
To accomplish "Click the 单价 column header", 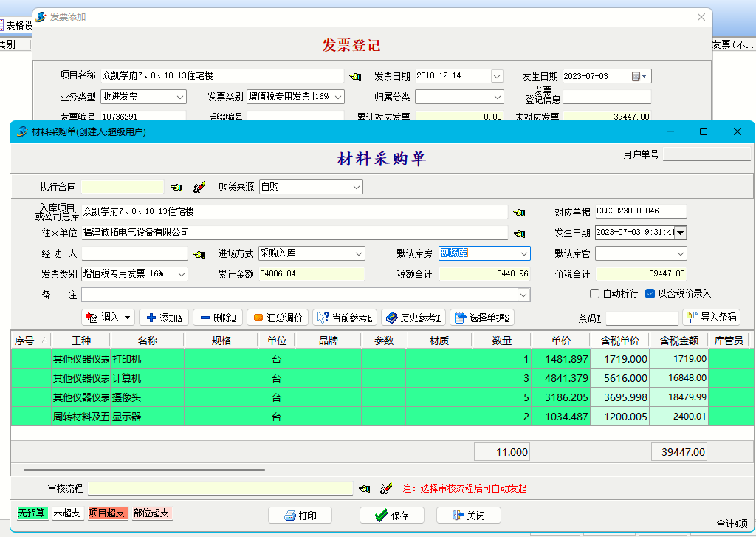I will pos(560,341).
